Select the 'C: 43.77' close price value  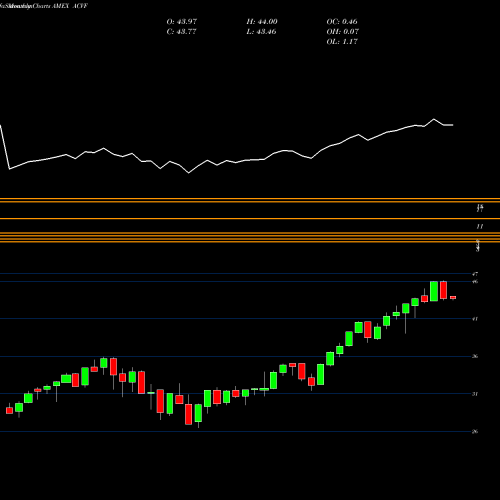(181, 32)
